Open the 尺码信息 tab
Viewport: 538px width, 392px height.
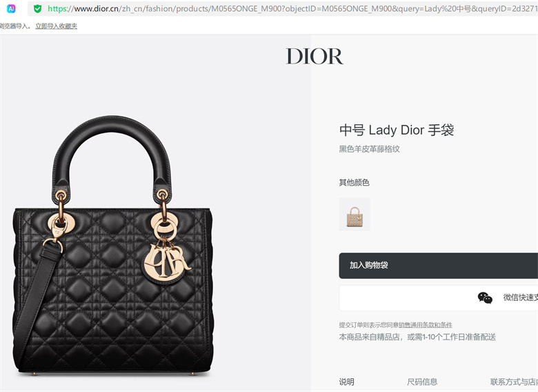click(422, 382)
